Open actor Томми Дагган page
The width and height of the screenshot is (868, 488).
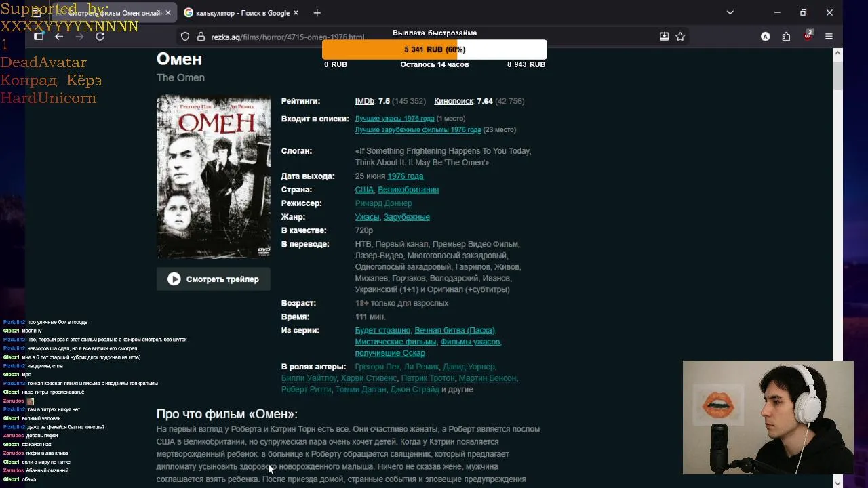361,390
